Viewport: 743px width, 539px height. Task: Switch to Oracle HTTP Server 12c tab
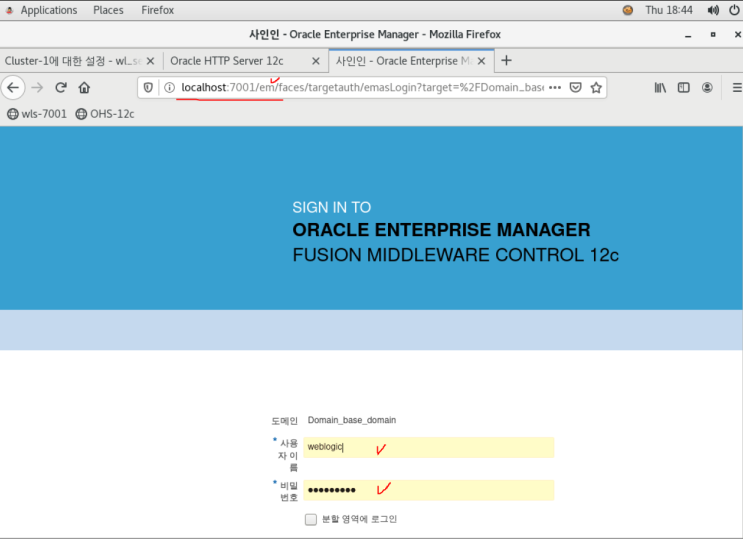[245, 61]
